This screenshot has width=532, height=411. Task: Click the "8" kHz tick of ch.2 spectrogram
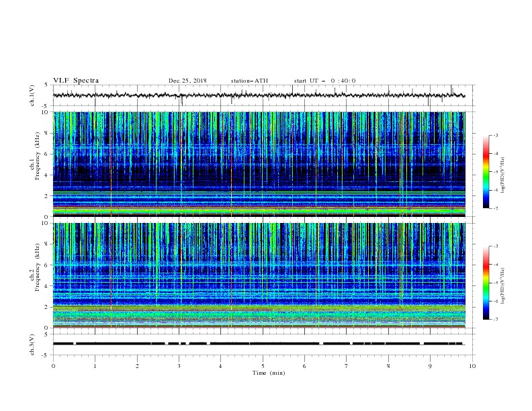point(46,244)
